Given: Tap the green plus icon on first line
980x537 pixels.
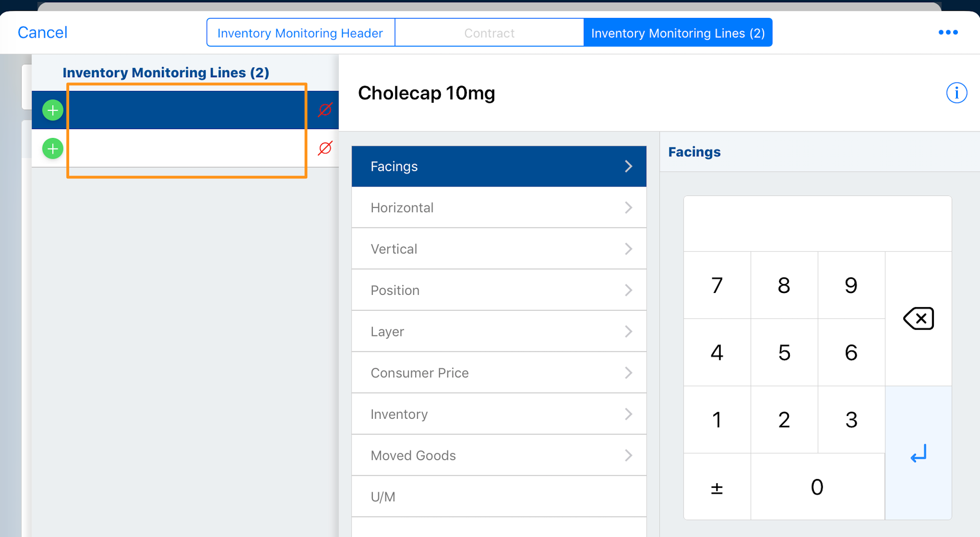Looking at the screenshot, I should (x=53, y=110).
